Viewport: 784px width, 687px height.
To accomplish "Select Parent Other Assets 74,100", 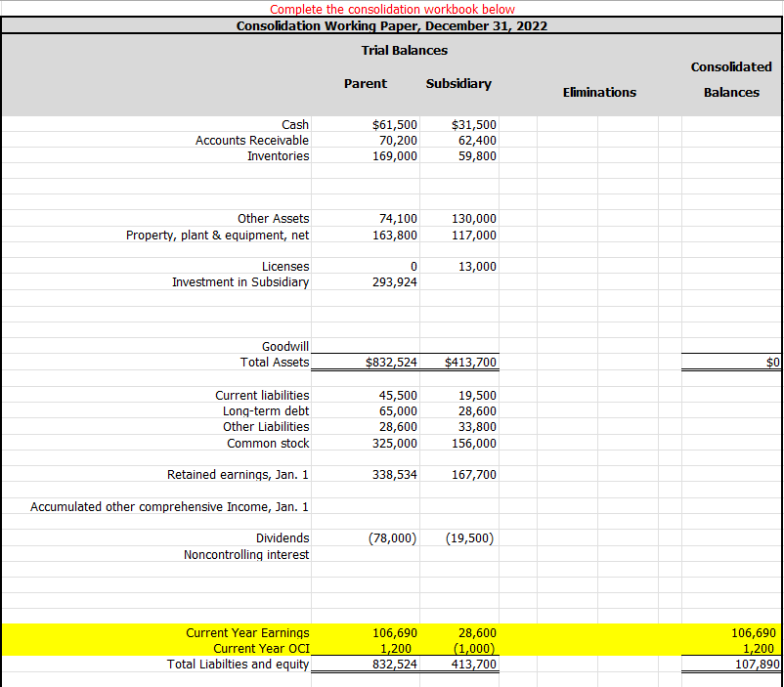I will pyautogui.click(x=398, y=219).
